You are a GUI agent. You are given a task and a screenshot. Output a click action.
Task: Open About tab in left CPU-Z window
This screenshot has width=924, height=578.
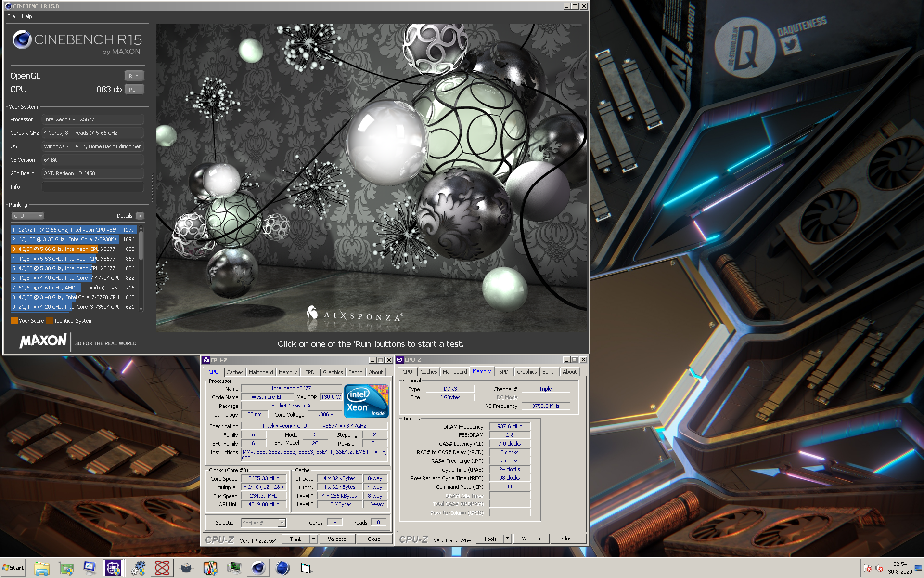pos(376,372)
